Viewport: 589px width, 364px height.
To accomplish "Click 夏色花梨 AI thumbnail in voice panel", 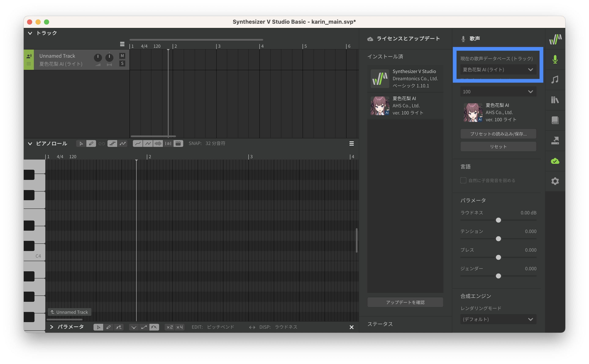I will (x=473, y=113).
